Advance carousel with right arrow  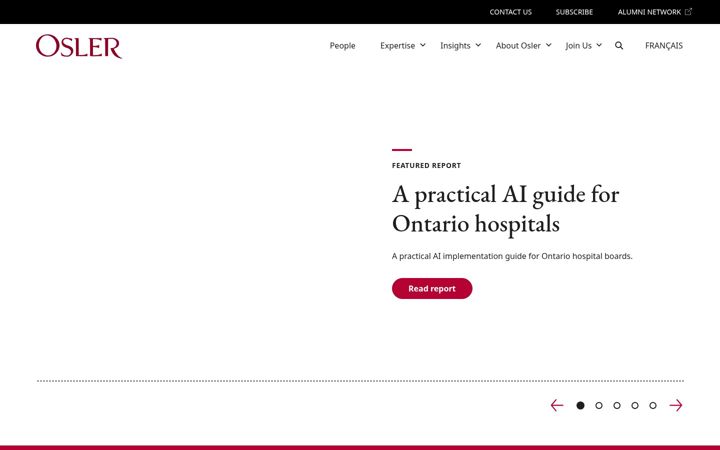pos(676,405)
